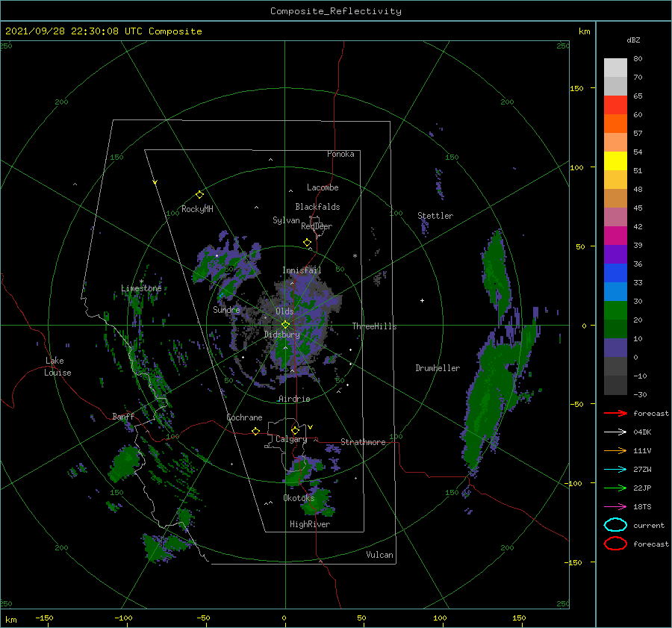Click the Olds city label
The width and height of the screenshot is (672, 628).
284,311
